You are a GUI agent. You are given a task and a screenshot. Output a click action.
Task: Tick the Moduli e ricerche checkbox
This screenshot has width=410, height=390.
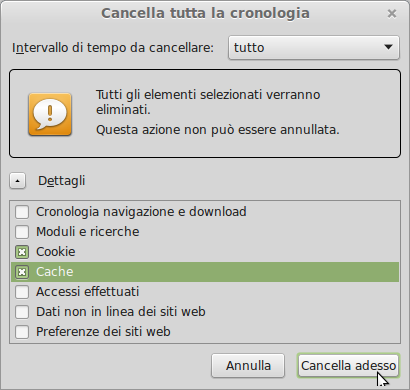[22, 232]
